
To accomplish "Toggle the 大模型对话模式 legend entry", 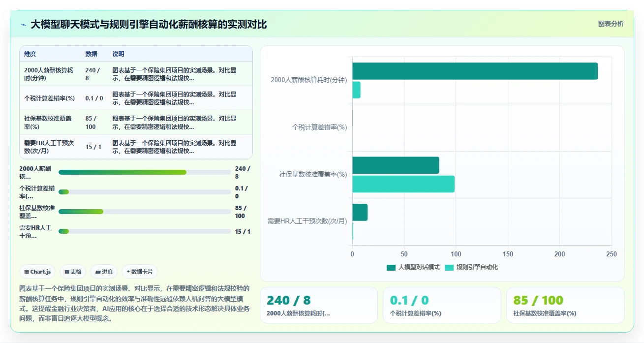I will [413, 267].
